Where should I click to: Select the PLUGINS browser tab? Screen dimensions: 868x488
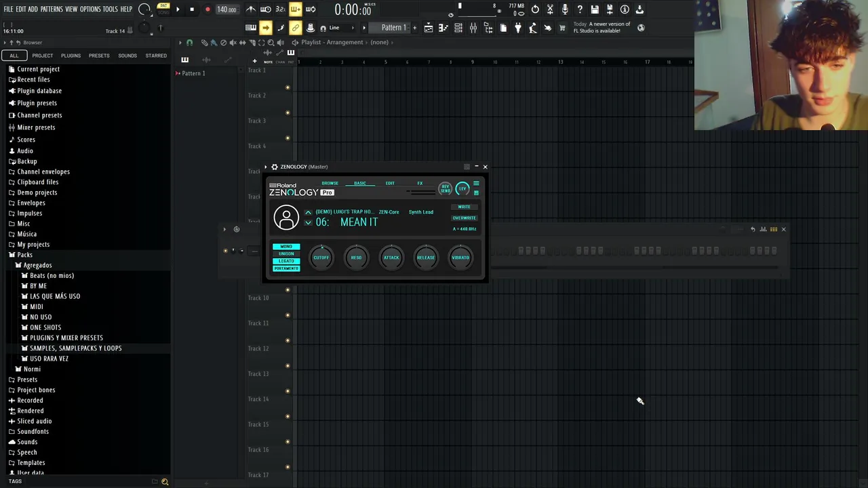click(71, 56)
